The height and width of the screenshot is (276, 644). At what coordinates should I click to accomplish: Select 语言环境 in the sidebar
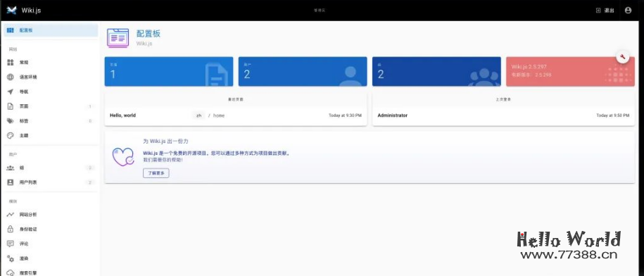[x=51, y=77]
